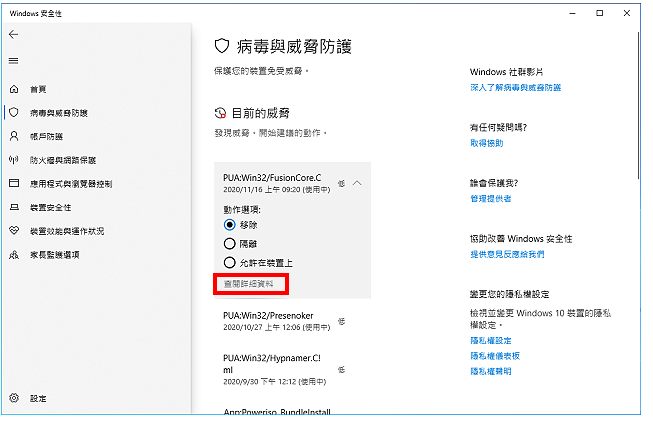Image resolution: width=653 pixels, height=425 pixels.
Task: Click the heart icon for device health
Action: point(14,230)
